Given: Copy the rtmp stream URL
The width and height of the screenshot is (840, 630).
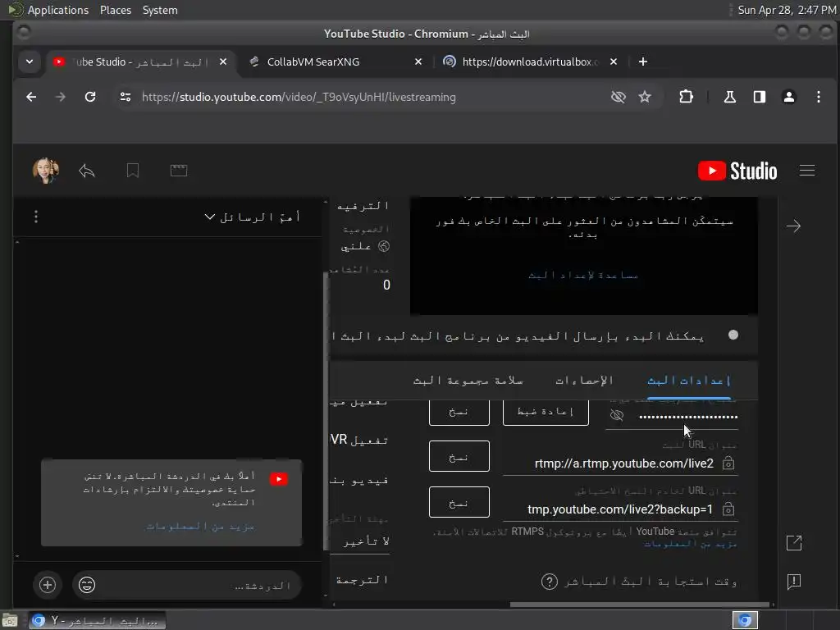Looking at the screenshot, I should [459, 456].
